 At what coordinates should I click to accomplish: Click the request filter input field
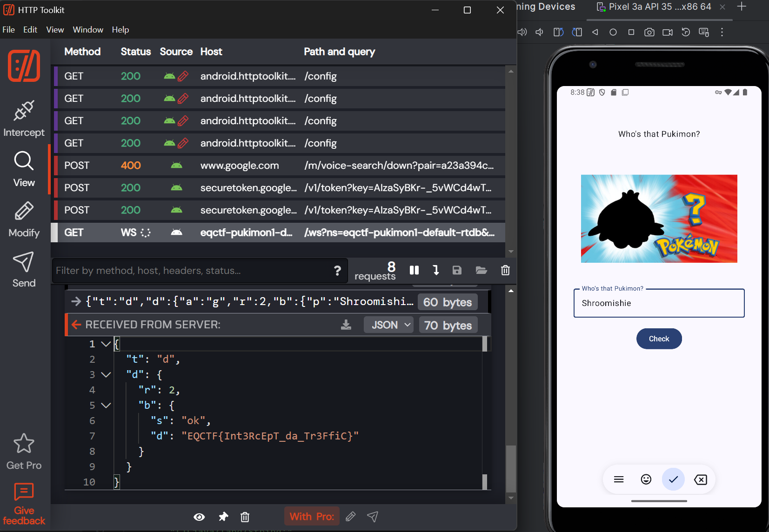click(x=191, y=271)
